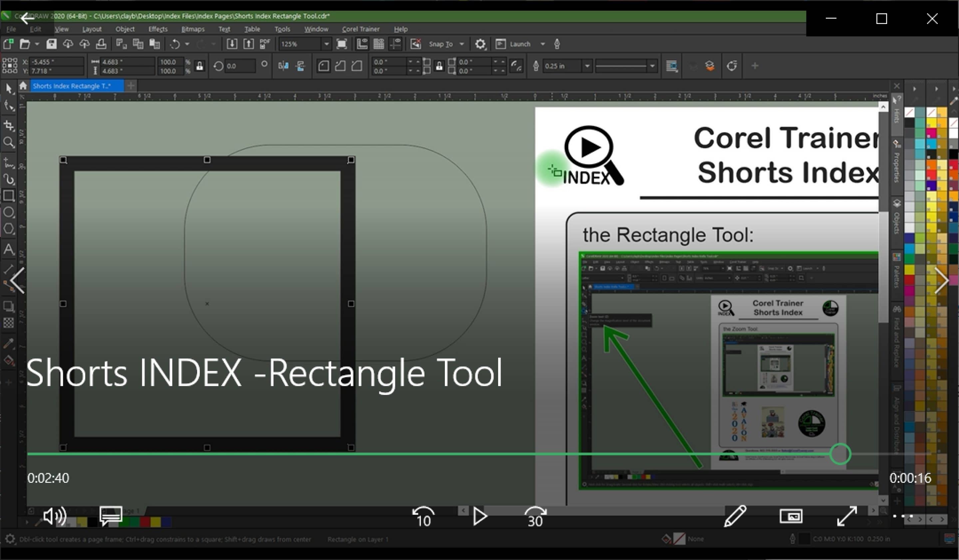The height and width of the screenshot is (560, 959).
Task: Open the volume control
Action: (x=54, y=516)
